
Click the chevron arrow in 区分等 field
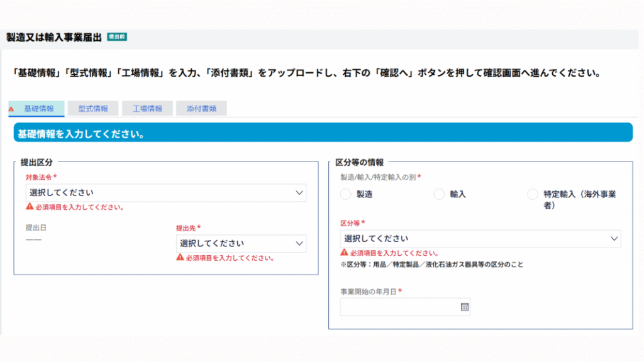coord(614,239)
